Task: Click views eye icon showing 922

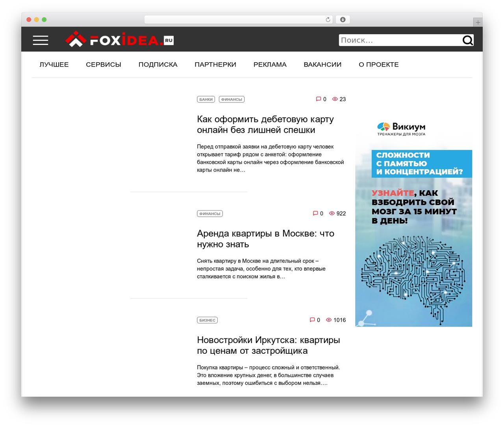Action: [332, 213]
